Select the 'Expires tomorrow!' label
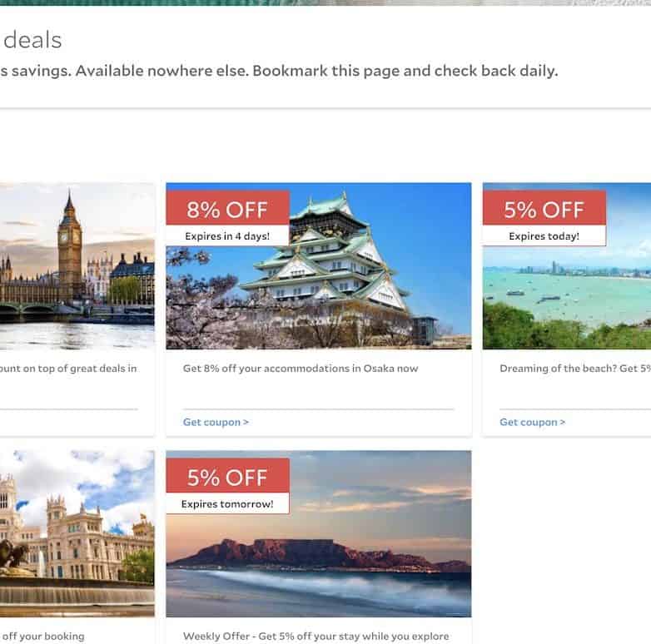 click(227, 503)
